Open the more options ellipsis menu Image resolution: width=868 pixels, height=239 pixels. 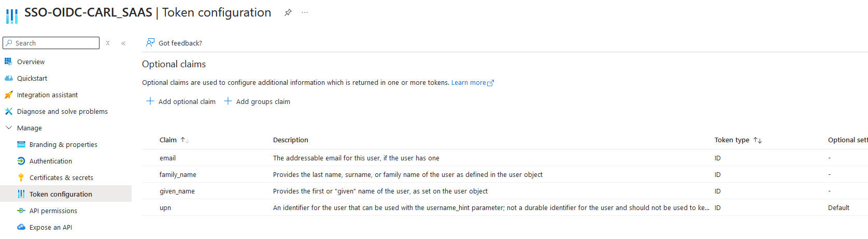click(305, 12)
